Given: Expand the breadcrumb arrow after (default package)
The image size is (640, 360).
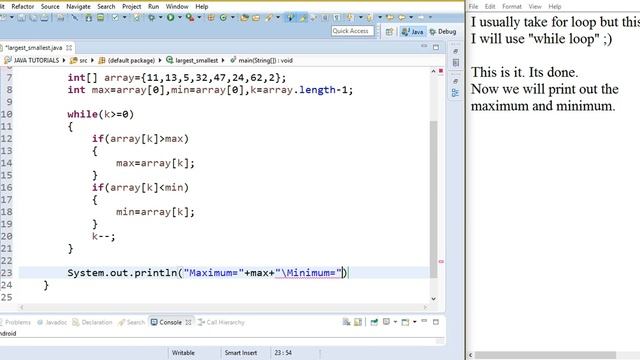Looking at the screenshot, I should pyautogui.click(x=160, y=60).
